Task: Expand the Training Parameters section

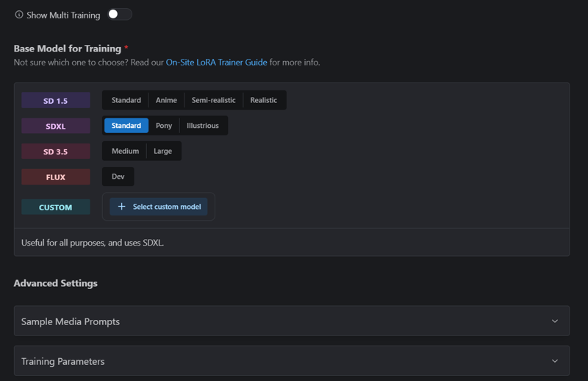Action: (292, 360)
